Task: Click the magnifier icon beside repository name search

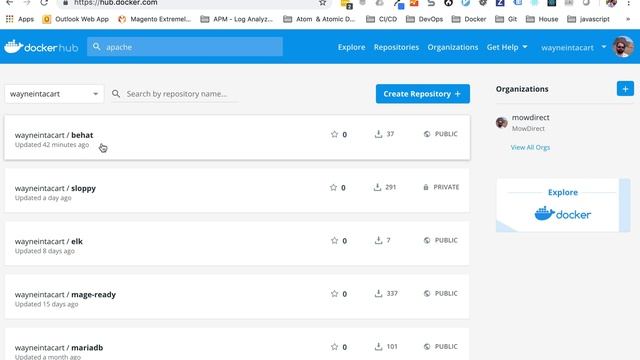Action: pos(116,93)
